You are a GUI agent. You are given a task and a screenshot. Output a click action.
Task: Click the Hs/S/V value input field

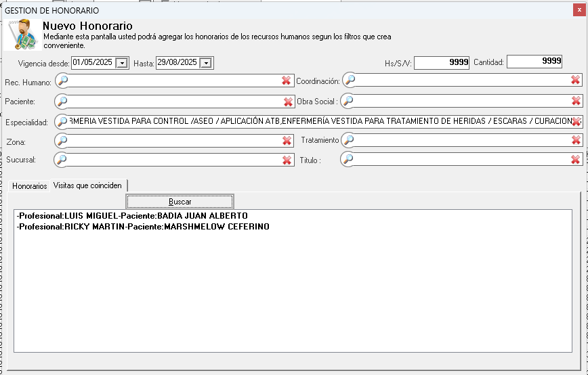(442, 62)
